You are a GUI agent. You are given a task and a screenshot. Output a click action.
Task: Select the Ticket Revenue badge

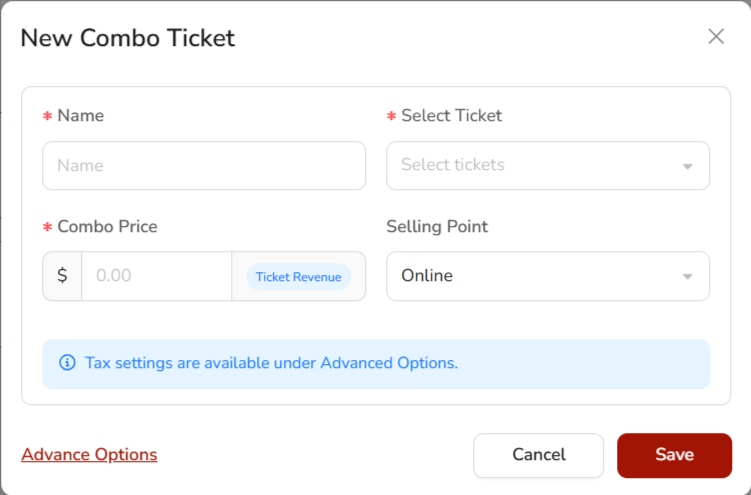tap(298, 277)
